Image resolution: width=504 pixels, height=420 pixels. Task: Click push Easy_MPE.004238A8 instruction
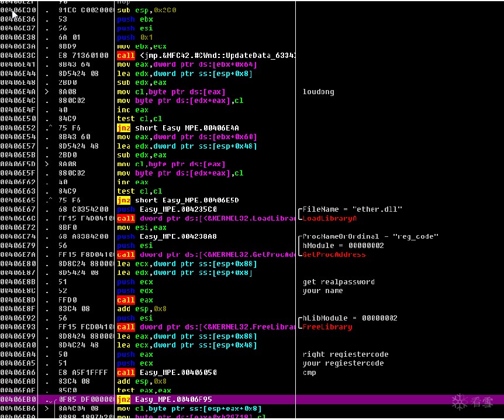click(167, 237)
